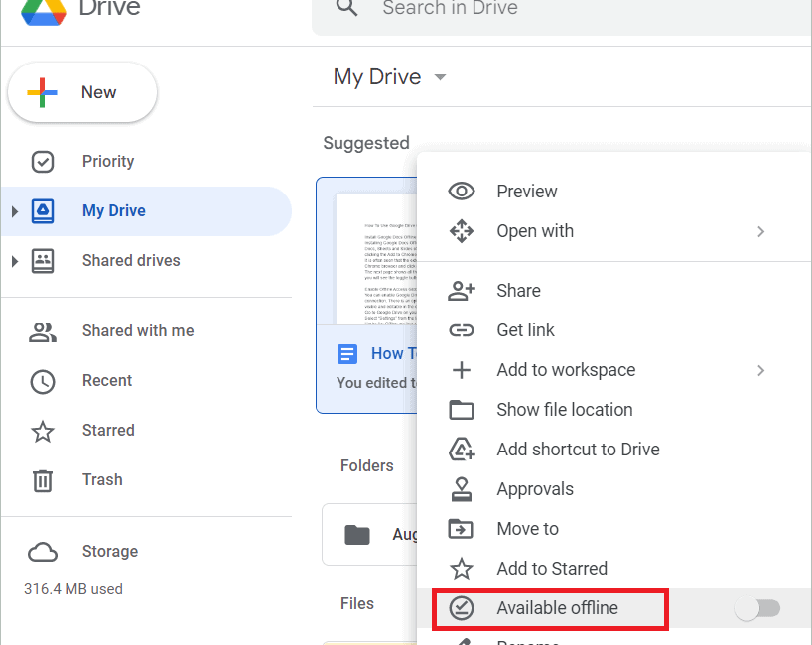
Task: Expand the Open with submenu chevron
Action: pyautogui.click(x=760, y=231)
